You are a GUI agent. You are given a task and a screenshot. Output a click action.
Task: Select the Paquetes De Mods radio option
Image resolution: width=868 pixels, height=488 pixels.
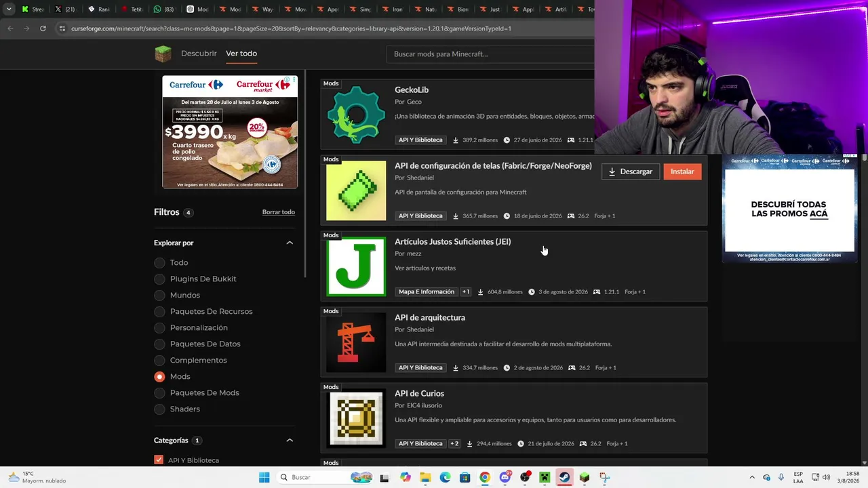(x=159, y=392)
